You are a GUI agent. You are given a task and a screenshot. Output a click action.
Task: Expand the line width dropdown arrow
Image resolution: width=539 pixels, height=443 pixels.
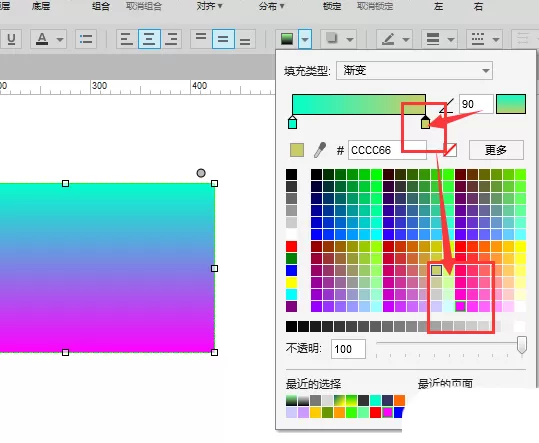[x=451, y=39]
